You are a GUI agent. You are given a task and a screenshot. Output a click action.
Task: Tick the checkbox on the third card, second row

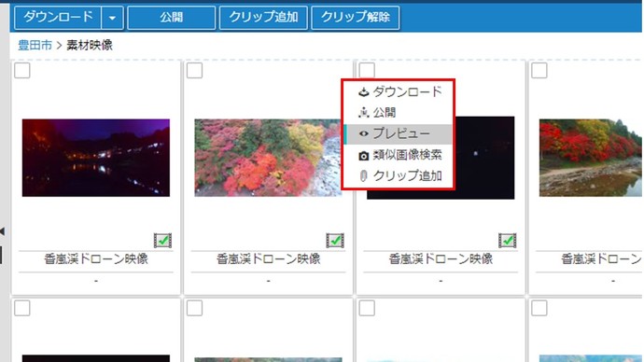(x=367, y=308)
